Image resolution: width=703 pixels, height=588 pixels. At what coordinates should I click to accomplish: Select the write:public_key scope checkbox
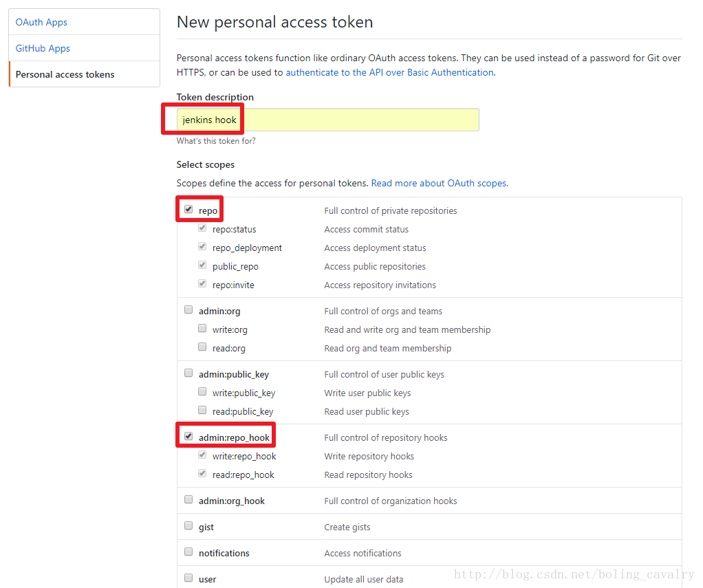(x=202, y=392)
